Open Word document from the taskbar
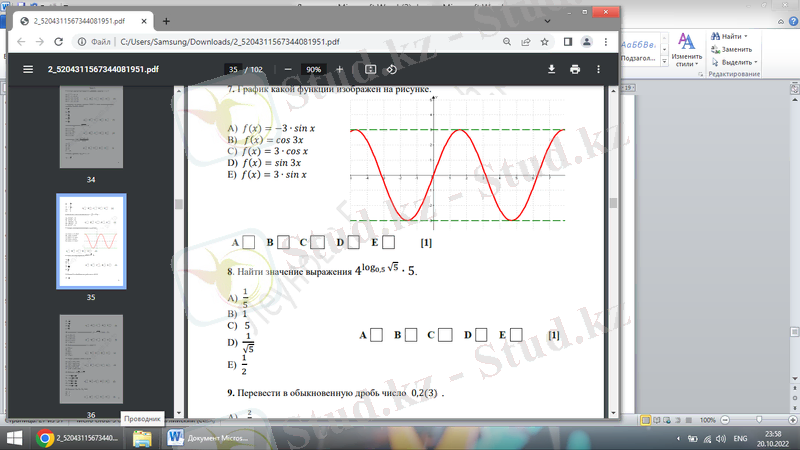The image size is (800, 450). pyautogui.click(x=205, y=439)
